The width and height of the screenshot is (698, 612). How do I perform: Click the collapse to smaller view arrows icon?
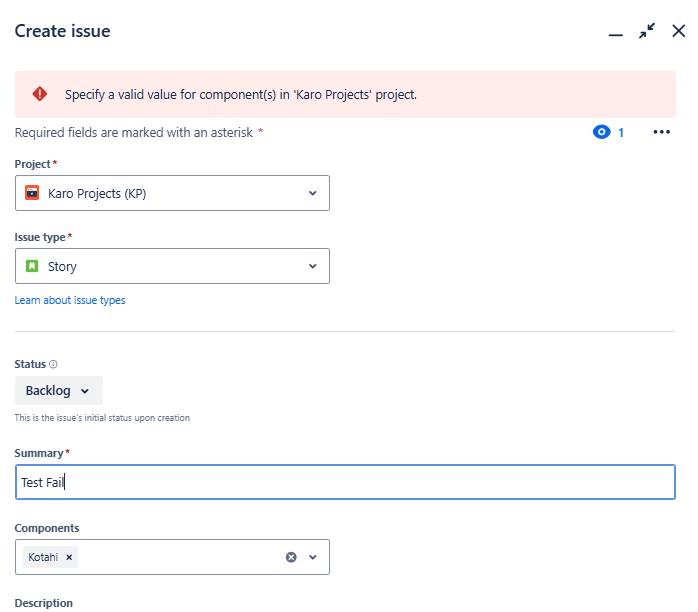(x=647, y=31)
